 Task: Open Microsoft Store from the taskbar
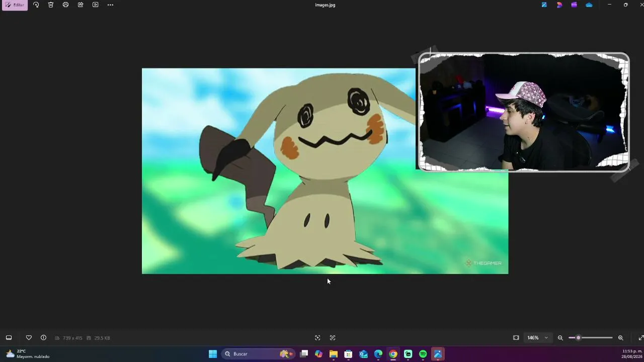tap(348, 354)
